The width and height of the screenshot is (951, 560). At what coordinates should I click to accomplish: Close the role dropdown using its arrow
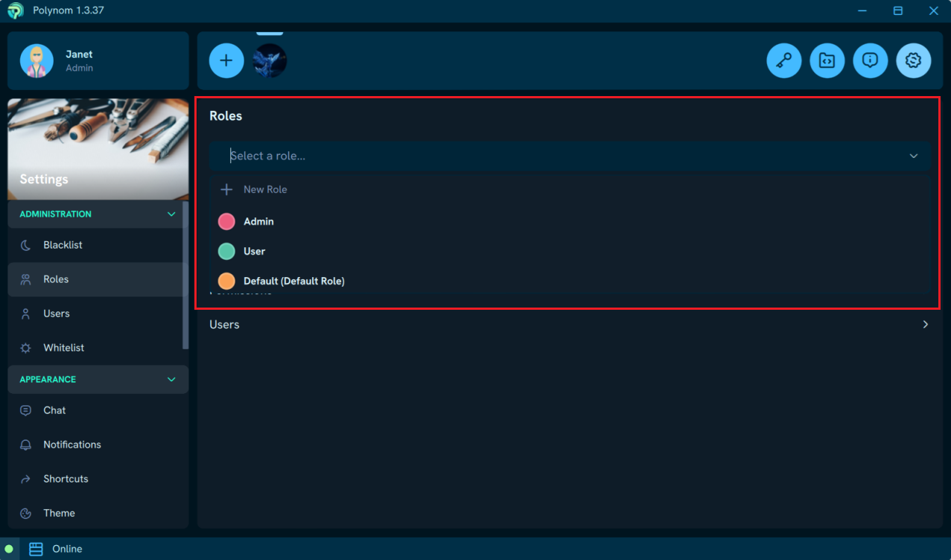pos(913,156)
